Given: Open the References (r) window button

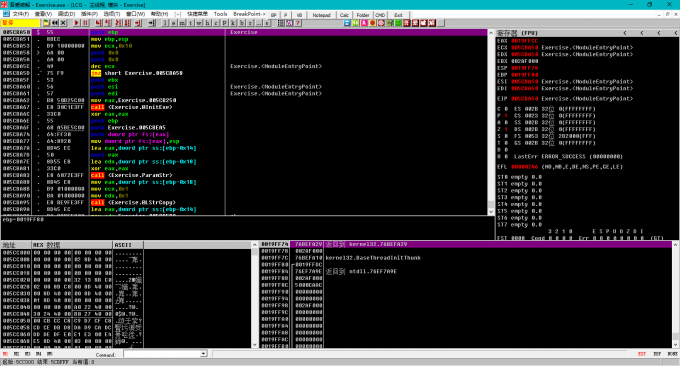Looking at the screenshot, I should (x=250, y=23).
